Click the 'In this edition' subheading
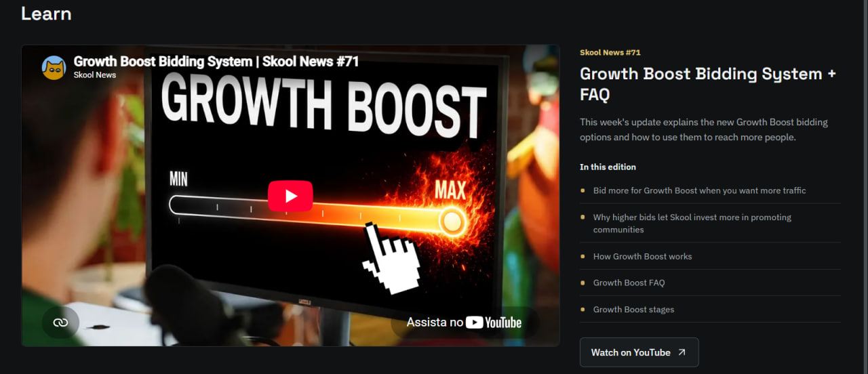Screen dimensions: 868x374 (608, 167)
